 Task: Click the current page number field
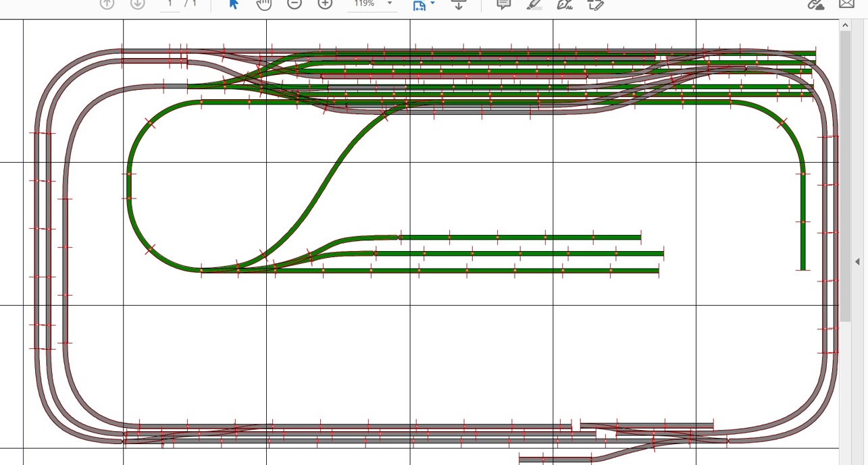point(170,3)
